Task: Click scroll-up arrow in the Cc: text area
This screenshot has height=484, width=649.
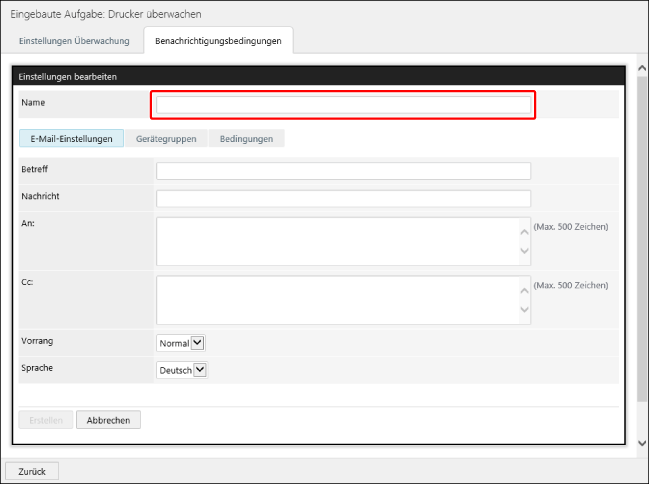Action: pos(524,289)
